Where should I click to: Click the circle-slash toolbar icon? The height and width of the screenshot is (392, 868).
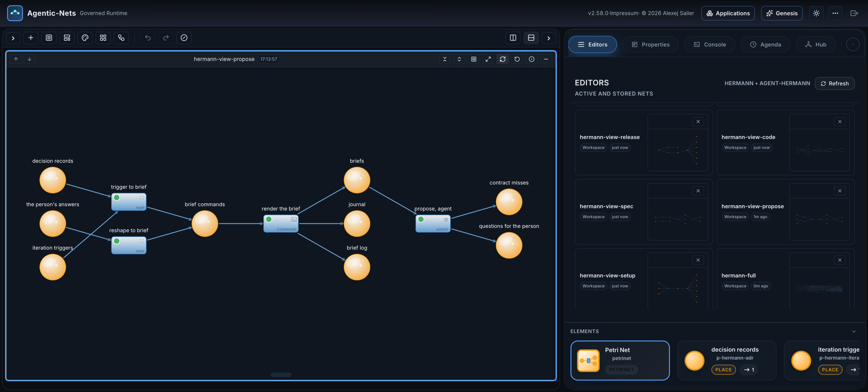[184, 38]
